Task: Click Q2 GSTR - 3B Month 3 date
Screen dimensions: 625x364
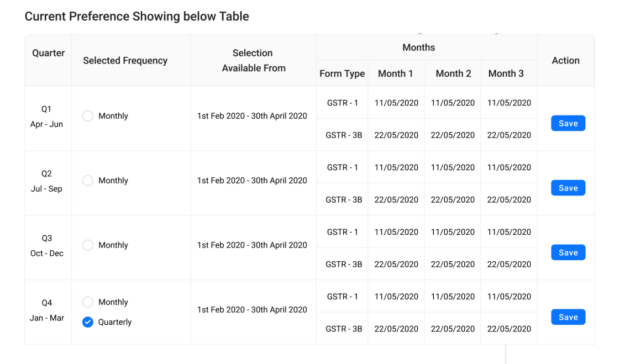Action: point(509,199)
